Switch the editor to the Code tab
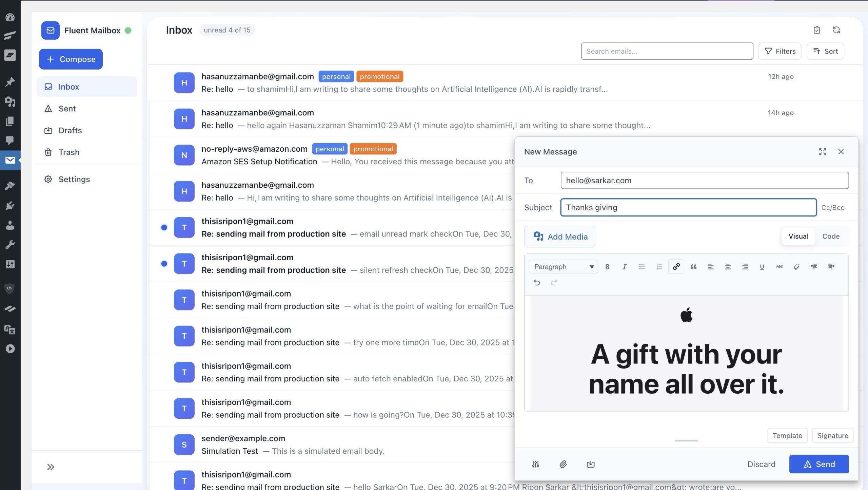The image size is (868, 490). click(x=831, y=236)
